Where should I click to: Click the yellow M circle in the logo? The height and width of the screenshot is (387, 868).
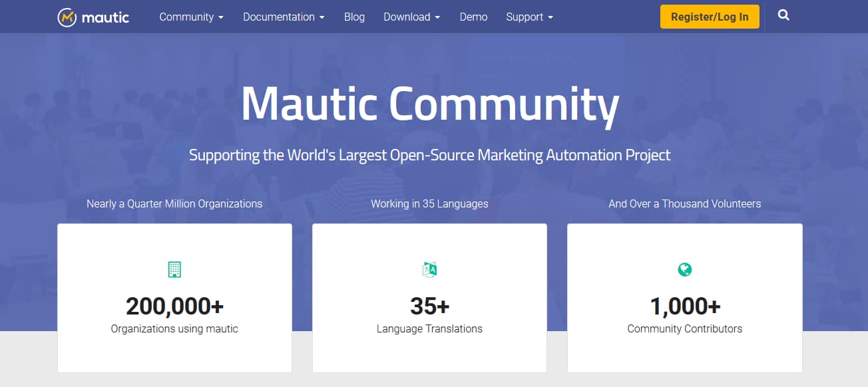[66, 17]
